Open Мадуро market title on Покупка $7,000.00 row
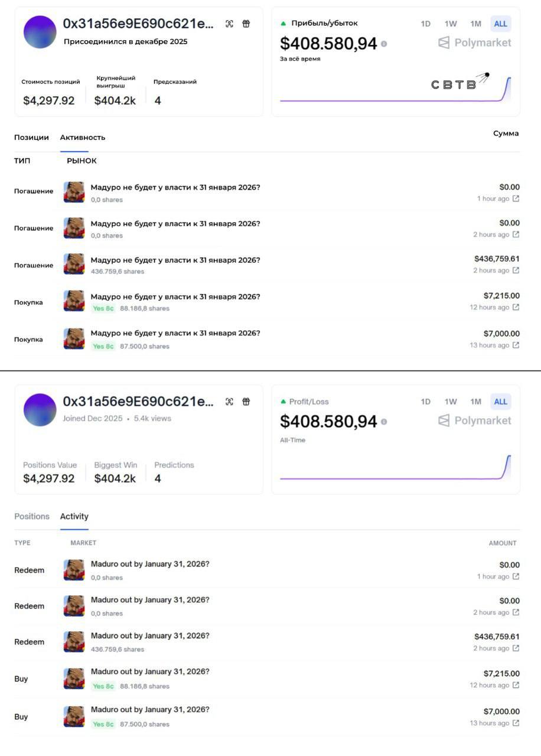Screen dimensions: 541x756 point(175,333)
